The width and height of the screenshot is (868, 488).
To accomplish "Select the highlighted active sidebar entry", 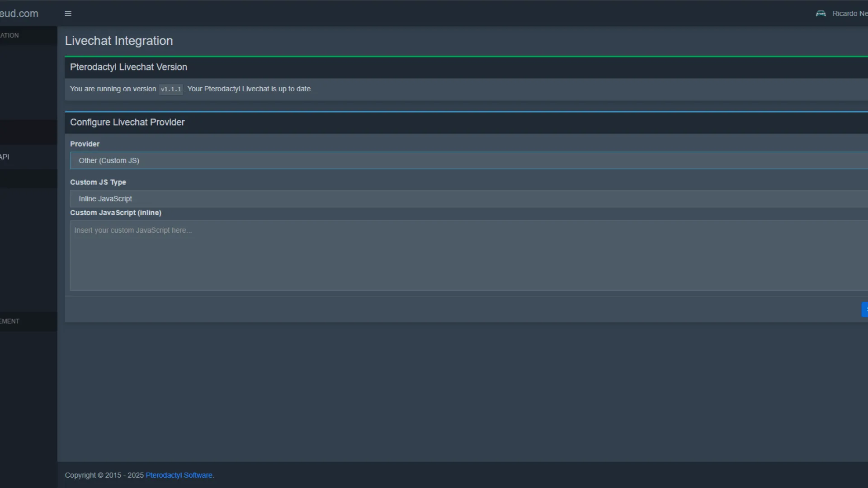I will coord(28,132).
